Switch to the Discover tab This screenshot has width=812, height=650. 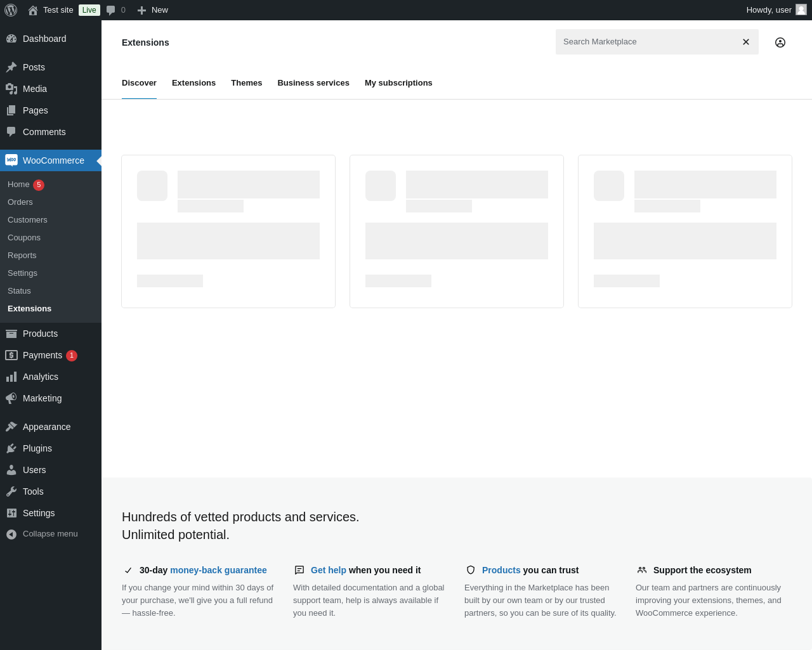[139, 83]
